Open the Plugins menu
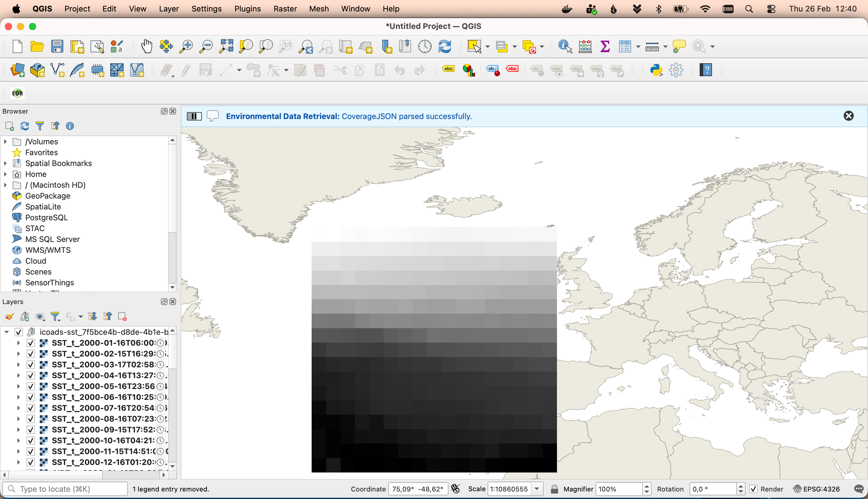868x499 pixels. coord(247,9)
